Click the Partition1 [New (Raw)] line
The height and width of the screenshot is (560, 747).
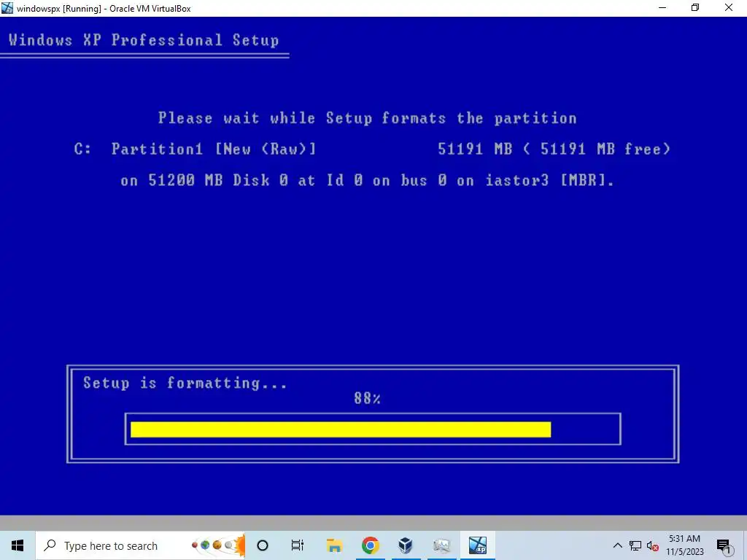tap(373, 149)
